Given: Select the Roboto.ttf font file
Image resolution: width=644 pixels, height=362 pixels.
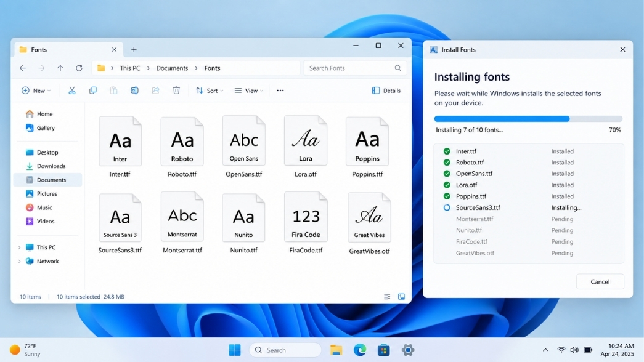Looking at the screenshot, I should [182, 147].
